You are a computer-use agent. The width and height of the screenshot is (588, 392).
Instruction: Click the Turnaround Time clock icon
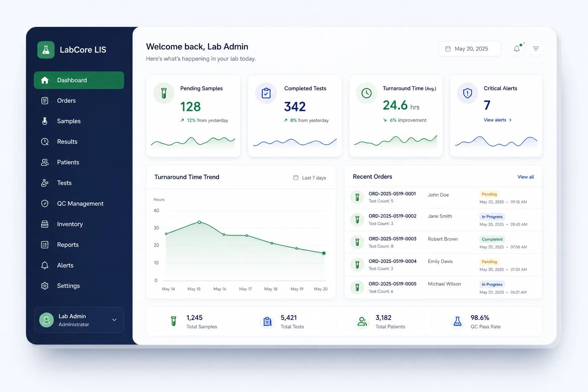point(366,93)
